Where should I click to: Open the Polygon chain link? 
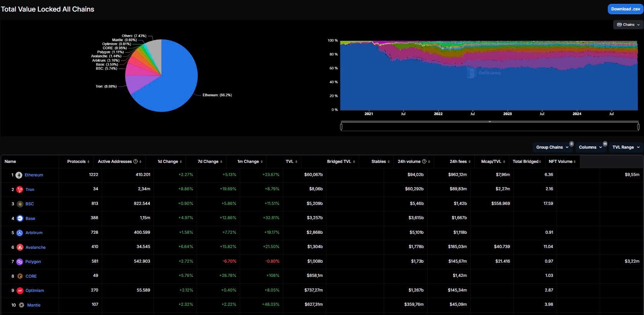(33, 262)
